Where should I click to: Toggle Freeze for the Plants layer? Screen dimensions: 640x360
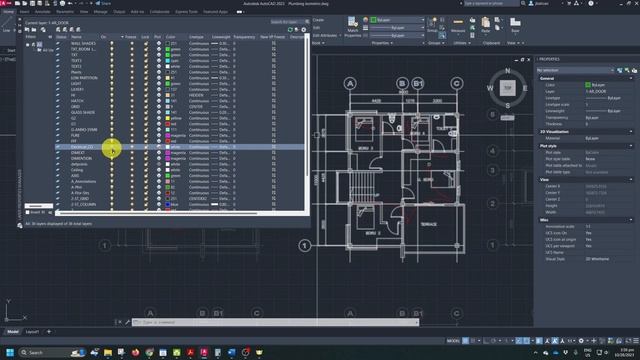pyautogui.click(x=132, y=72)
